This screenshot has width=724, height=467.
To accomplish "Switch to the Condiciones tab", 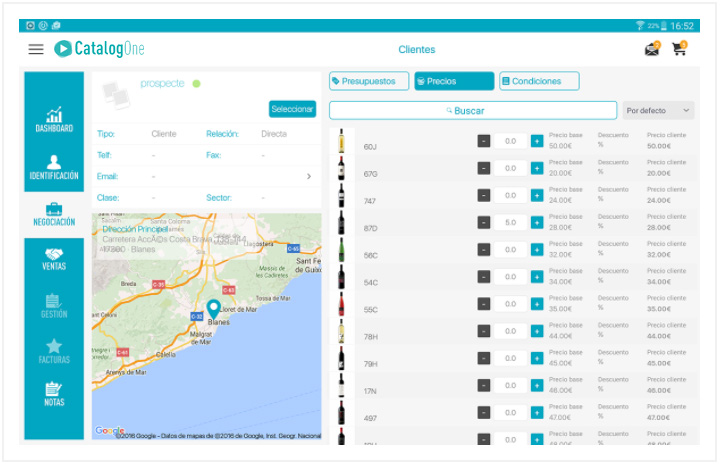I will [539, 81].
